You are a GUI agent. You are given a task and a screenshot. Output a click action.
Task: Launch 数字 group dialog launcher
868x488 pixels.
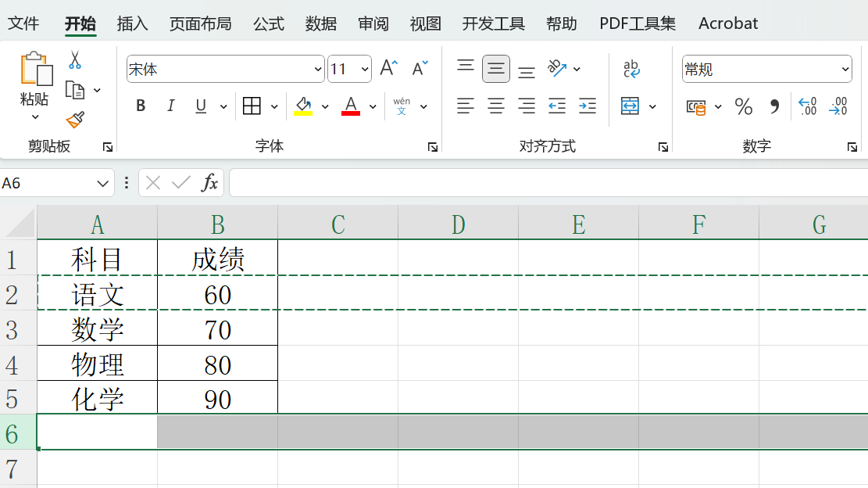[x=852, y=147]
